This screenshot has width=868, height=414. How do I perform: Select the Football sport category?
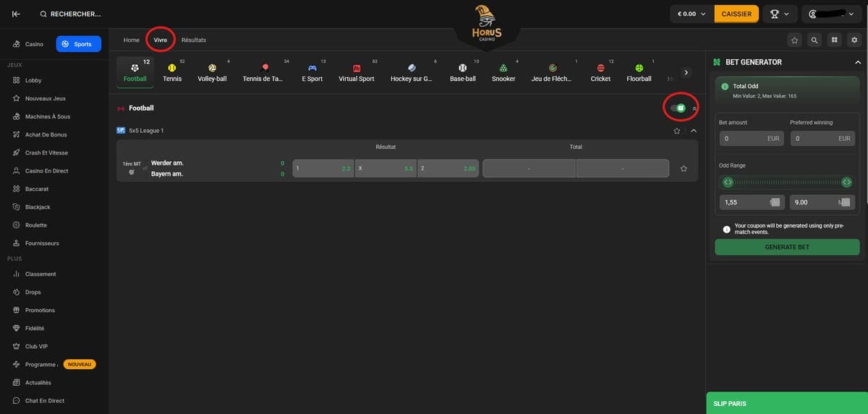click(135, 72)
